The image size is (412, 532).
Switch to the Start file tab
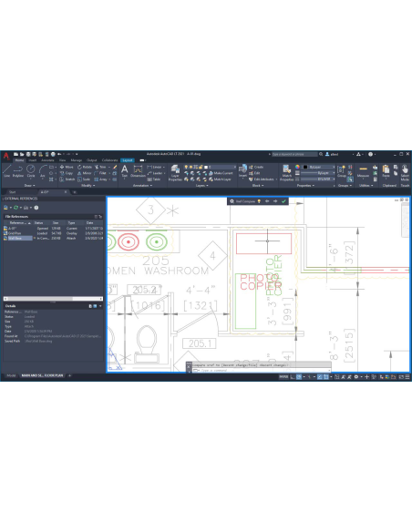point(13,192)
